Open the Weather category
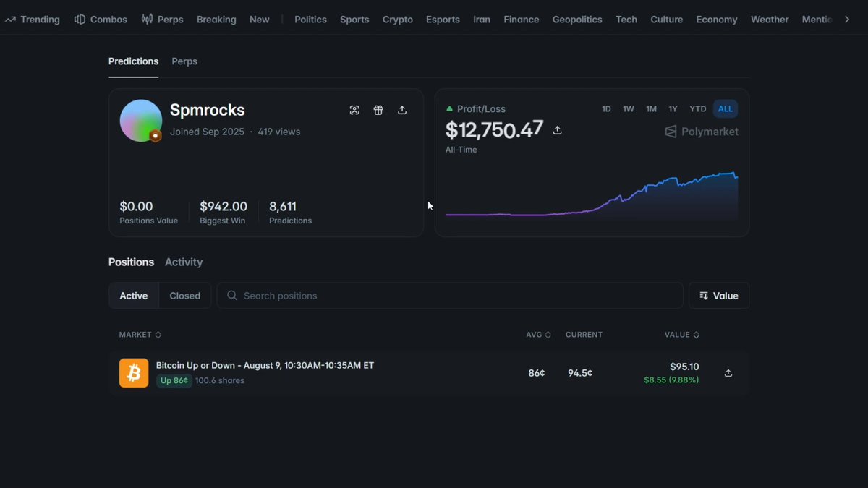 coord(770,20)
